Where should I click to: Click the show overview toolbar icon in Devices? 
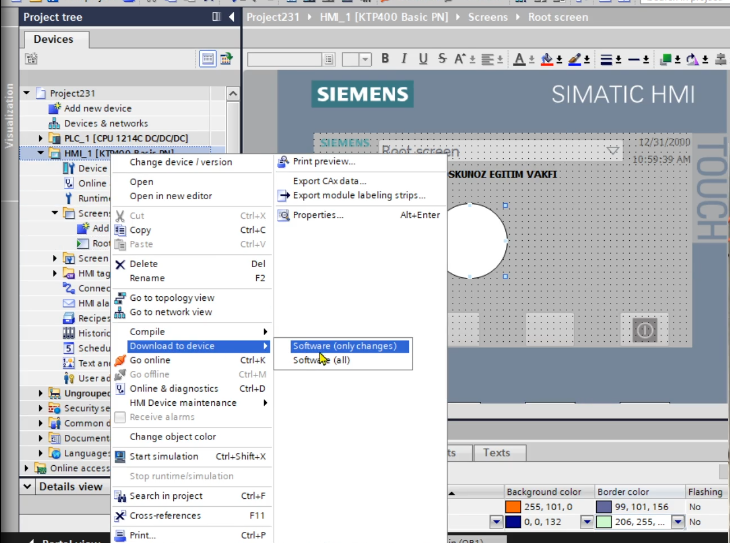[x=208, y=59]
